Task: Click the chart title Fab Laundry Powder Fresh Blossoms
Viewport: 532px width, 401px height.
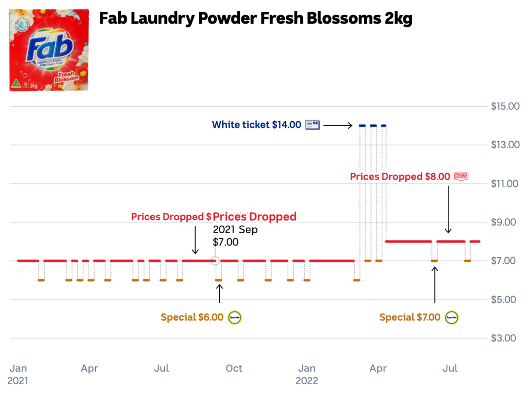Action: [256, 19]
